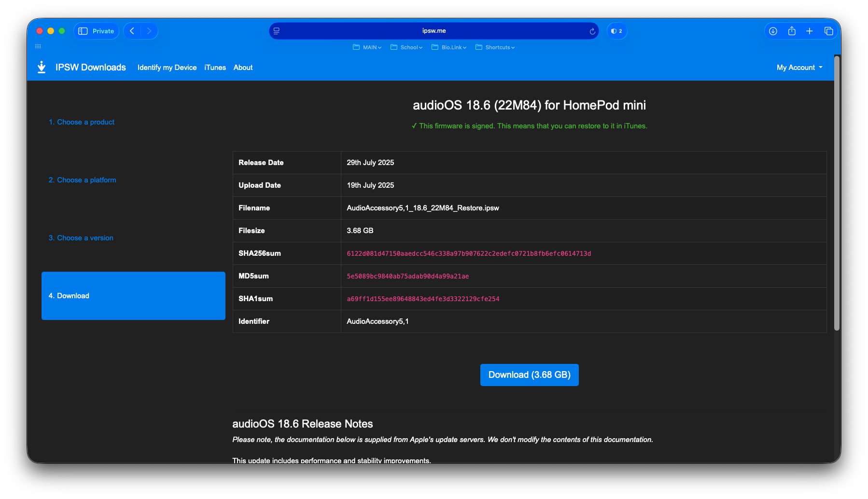Click the page vertical scrollbar
The image size is (868, 499).
click(x=837, y=193)
